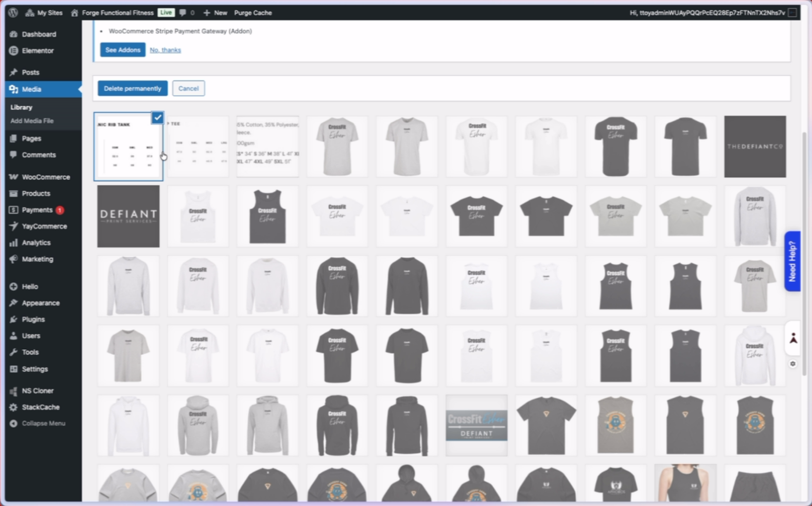
Task: Click the green Live badge
Action: pyautogui.click(x=166, y=13)
